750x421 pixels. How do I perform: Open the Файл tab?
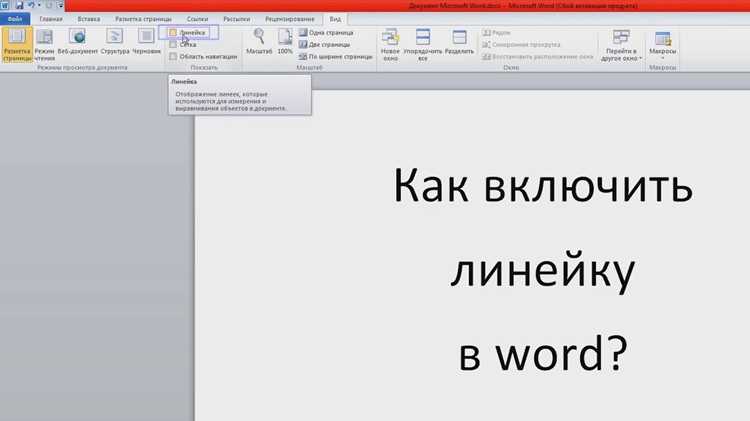tap(15, 19)
